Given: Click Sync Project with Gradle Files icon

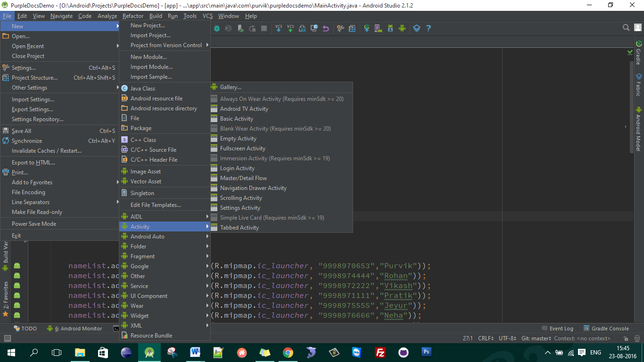Looking at the screenshot, I should [x=367, y=28].
